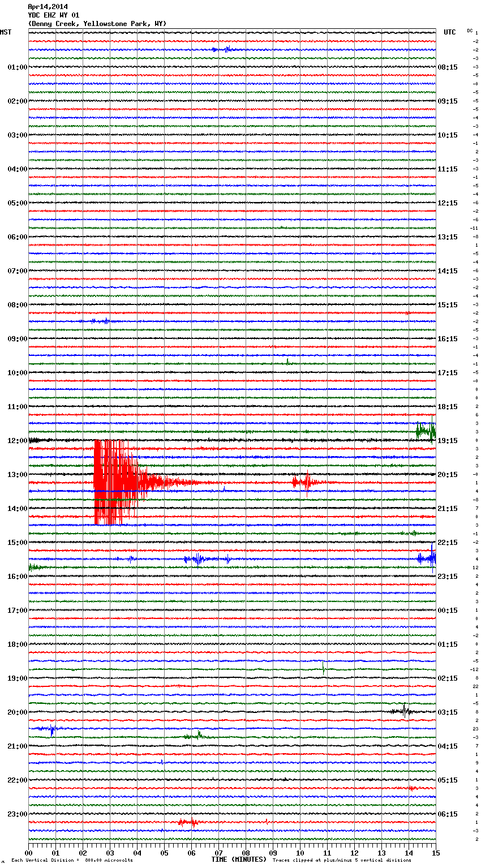The image size is (481, 868).
Task: Click the '19:15' UTC time label
Action: pos(448,441)
